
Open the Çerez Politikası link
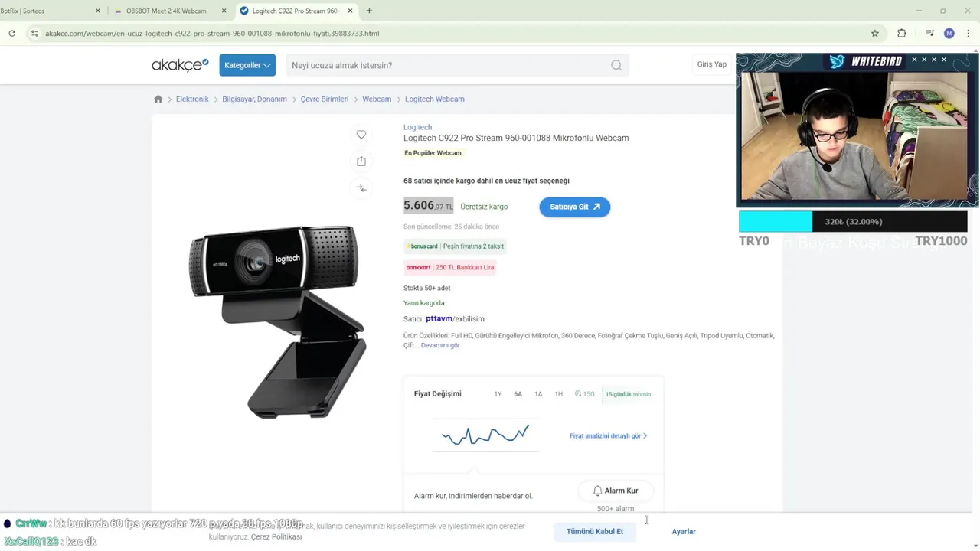click(x=276, y=537)
